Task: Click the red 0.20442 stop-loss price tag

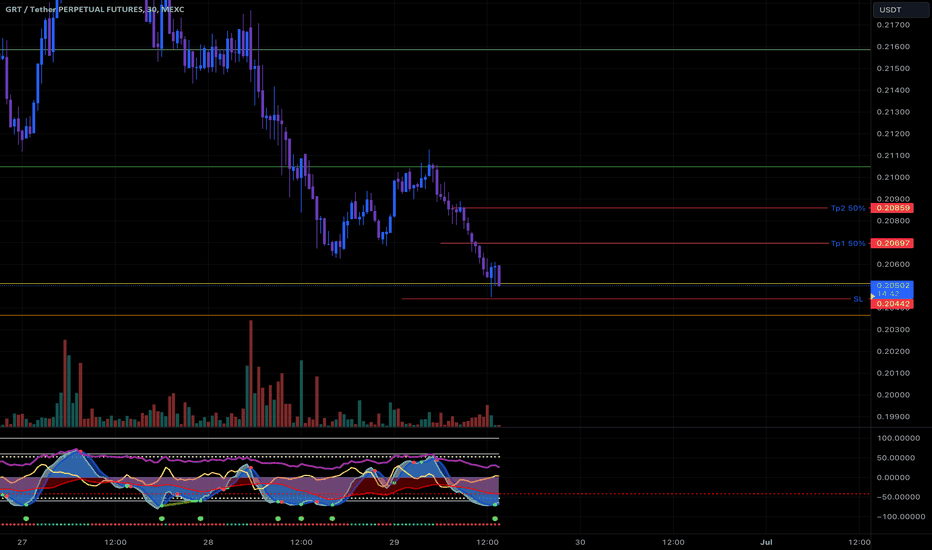Action: point(892,304)
